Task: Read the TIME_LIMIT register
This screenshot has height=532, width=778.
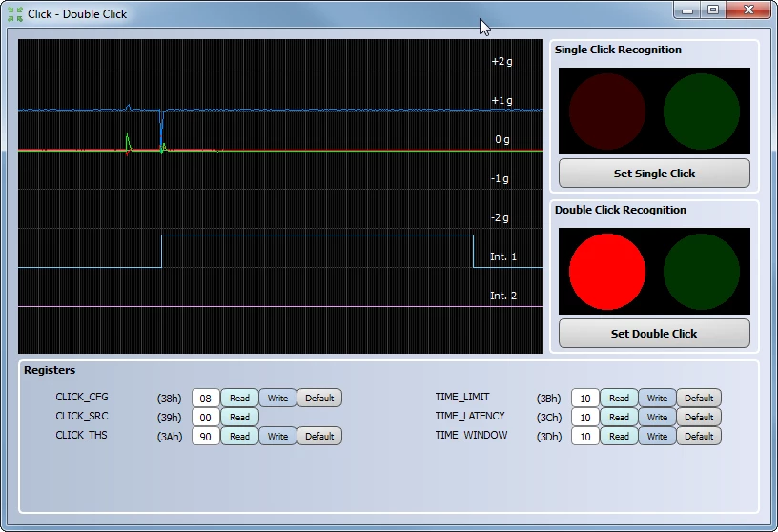Action: (x=619, y=398)
